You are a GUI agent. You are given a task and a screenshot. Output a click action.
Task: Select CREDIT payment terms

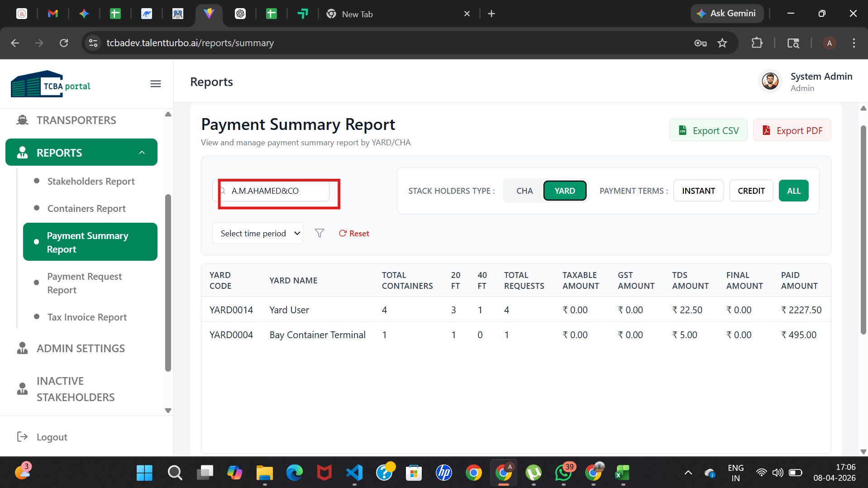pyautogui.click(x=751, y=191)
